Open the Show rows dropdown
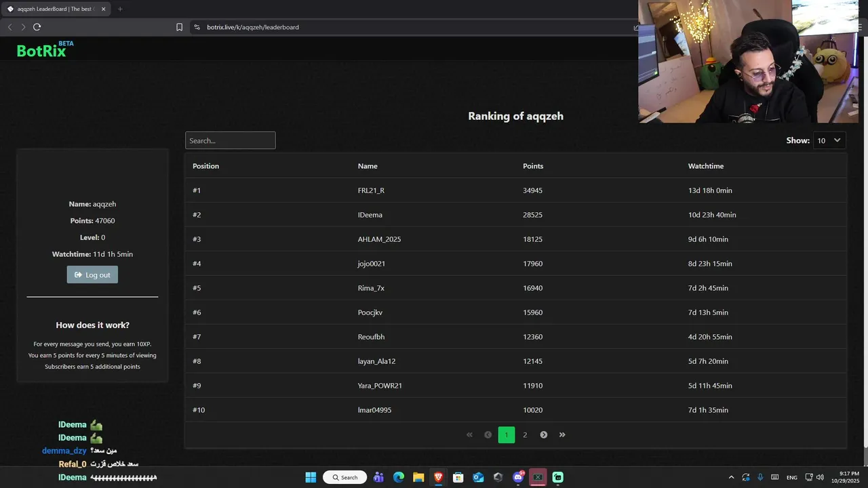868x488 pixels. (829, 140)
